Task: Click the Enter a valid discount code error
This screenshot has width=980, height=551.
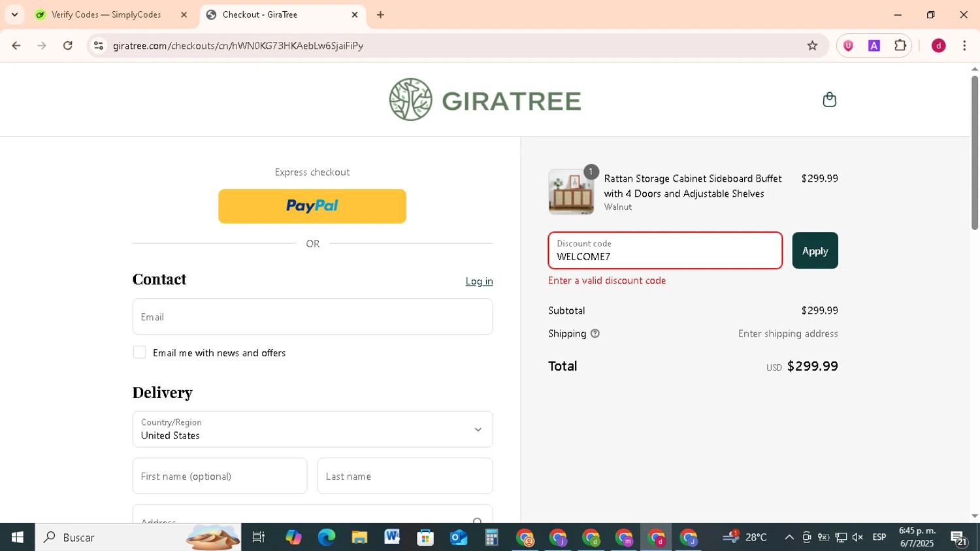Action: tap(607, 280)
